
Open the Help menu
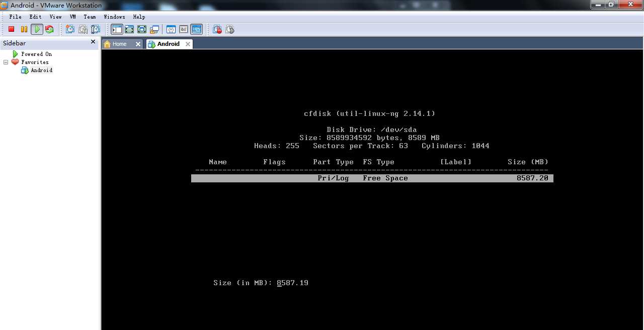(x=139, y=17)
